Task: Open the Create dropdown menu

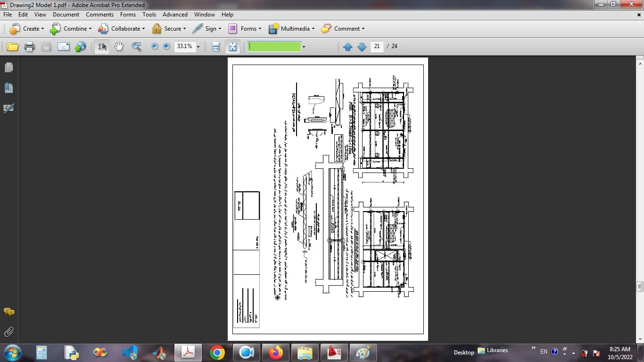Action: [x=27, y=29]
